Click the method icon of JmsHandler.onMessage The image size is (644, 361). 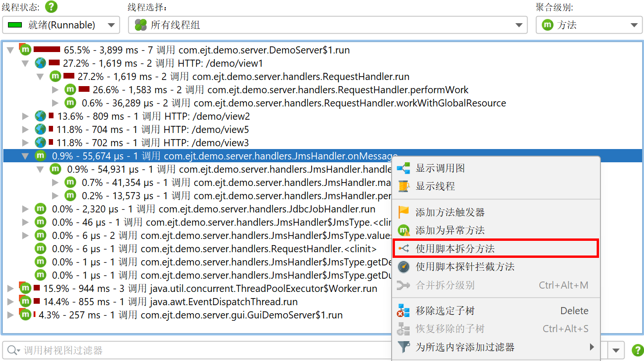[x=40, y=156]
